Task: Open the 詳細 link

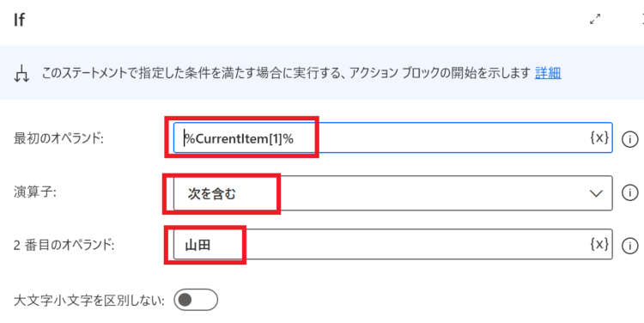Action: coord(548,73)
